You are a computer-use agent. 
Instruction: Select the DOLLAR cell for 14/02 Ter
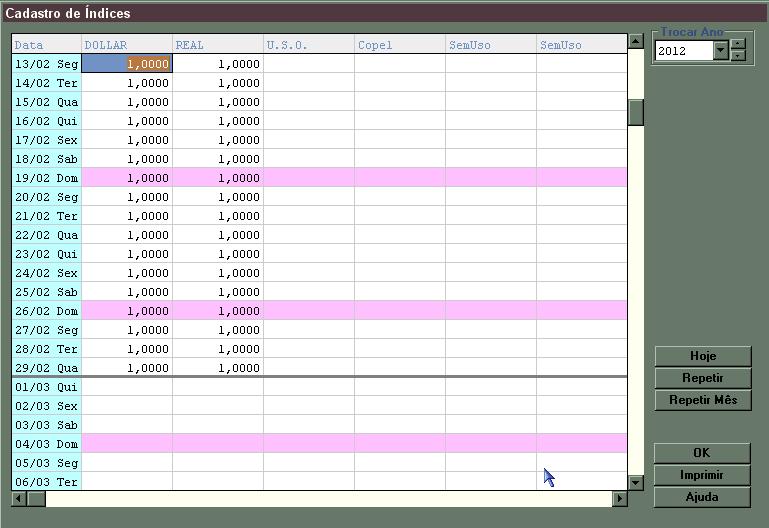127,83
